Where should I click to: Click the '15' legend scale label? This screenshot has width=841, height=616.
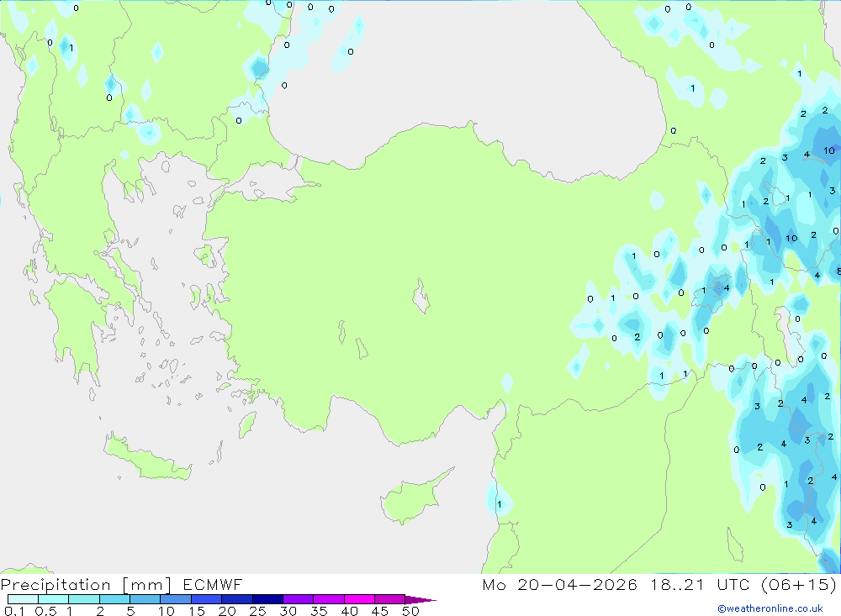coord(197,611)
